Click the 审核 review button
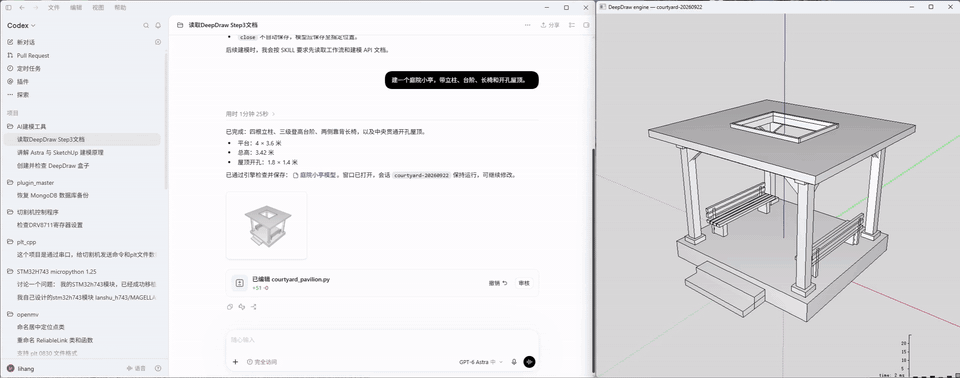 tap(523, 283)
